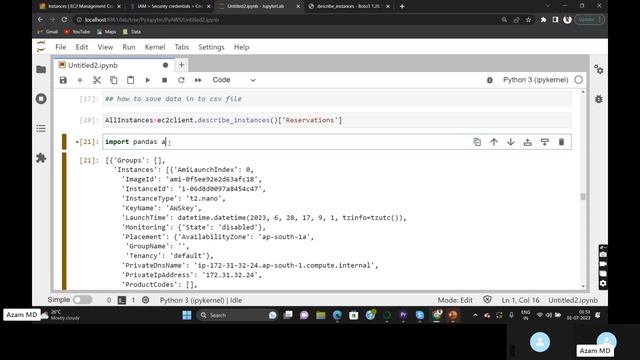Toggle Simple interface mode switch
The height and width of the screenshot is (360, 640).
(82, 300)
